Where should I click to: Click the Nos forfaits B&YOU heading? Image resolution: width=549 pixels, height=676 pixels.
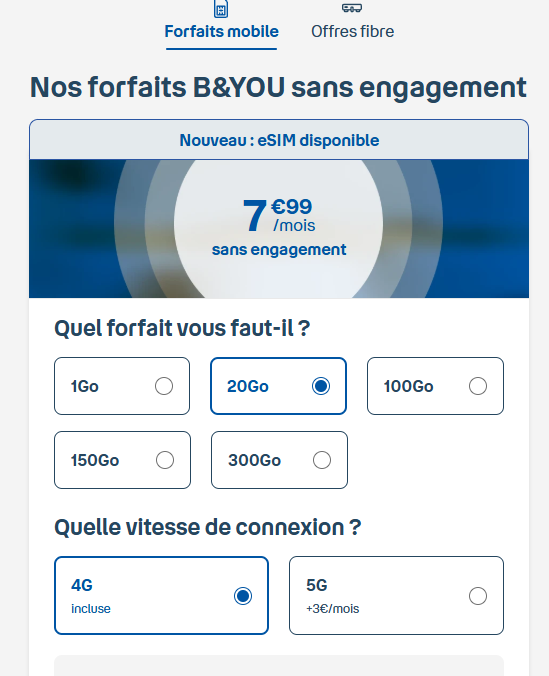coord(279,88)
